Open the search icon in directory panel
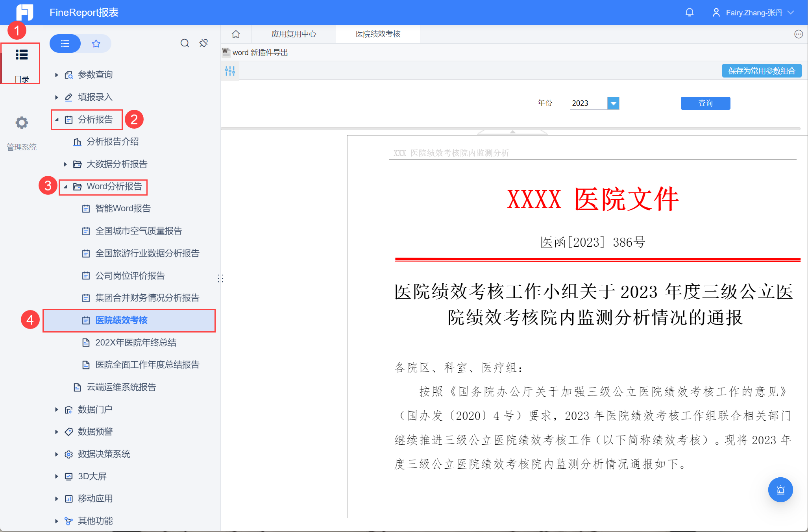 (185, 43)
